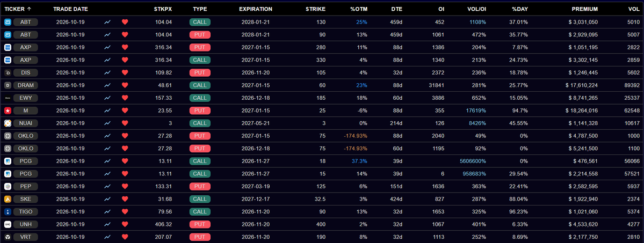
Task: Toggle the favorite heart for EWY
Action: [125, 98]
